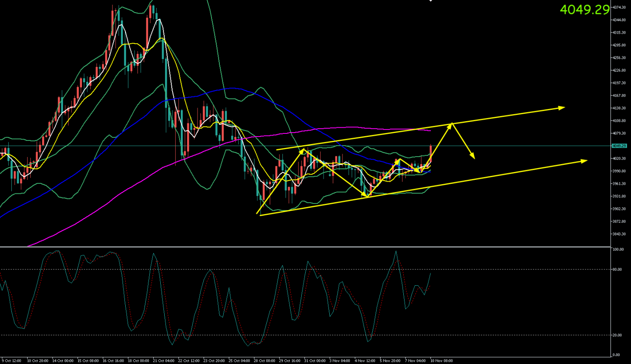
Task: Click the projected peak touching upper channel line
Action: [x=452, y=124]
